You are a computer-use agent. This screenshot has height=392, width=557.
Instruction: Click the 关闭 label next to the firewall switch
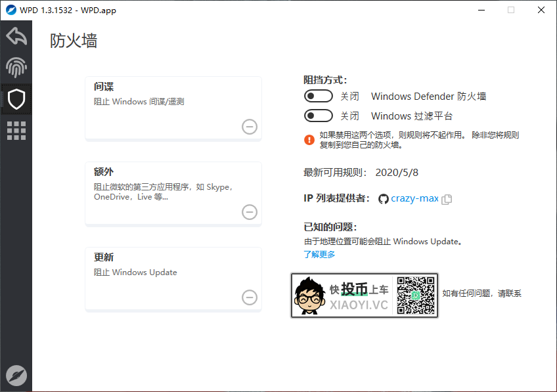(350, 96)
